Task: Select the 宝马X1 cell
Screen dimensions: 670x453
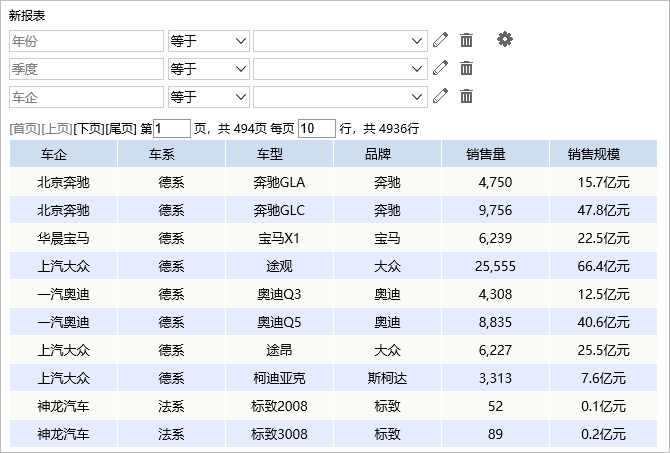Action: click(279, 238)
